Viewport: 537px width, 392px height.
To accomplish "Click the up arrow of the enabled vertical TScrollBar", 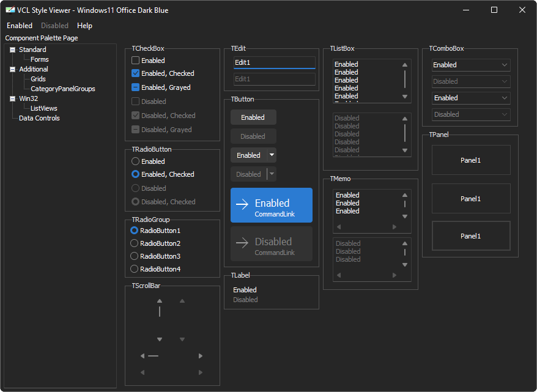I will pos(160,301).
